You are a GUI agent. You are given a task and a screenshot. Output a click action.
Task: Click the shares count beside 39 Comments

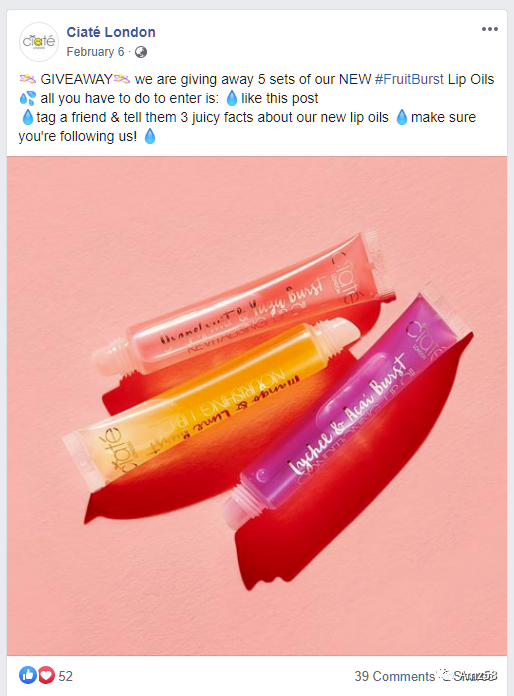474,676
